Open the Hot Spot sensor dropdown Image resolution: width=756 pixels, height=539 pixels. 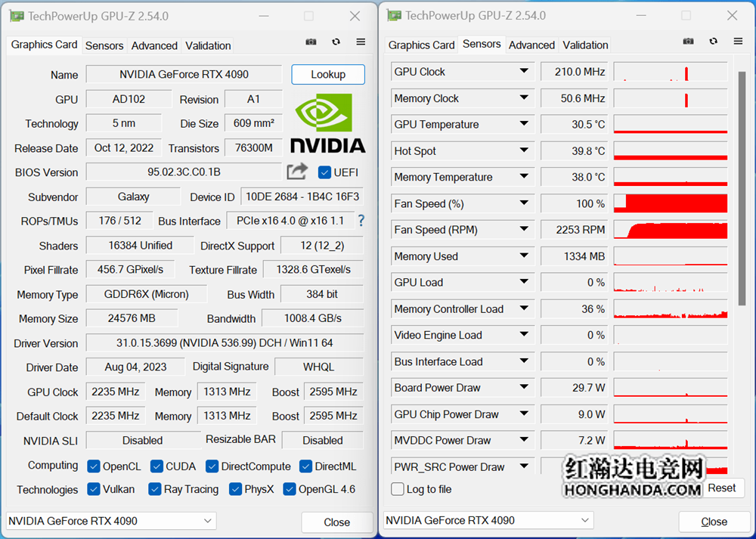524,150
